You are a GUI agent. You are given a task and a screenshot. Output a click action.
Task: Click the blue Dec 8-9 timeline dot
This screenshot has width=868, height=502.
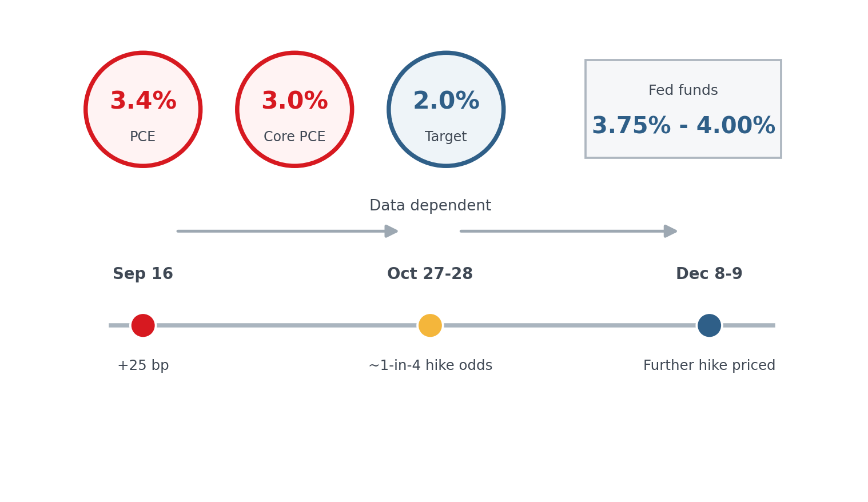click(709, 325)
